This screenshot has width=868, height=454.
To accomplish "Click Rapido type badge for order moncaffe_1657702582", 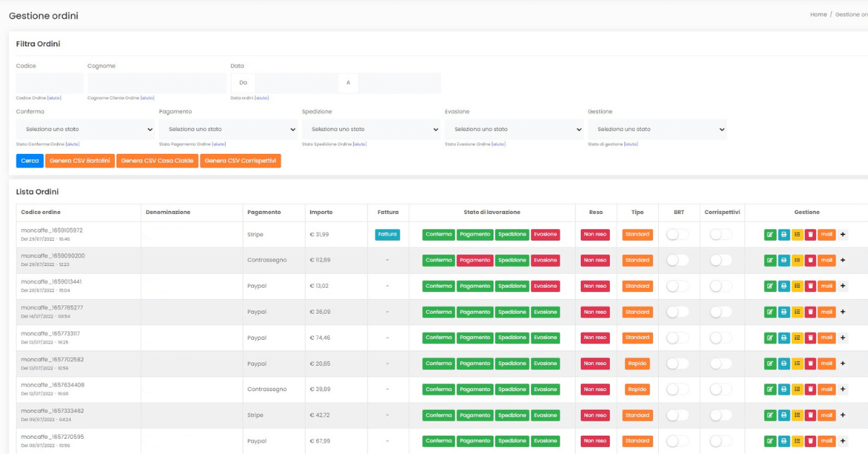I will click(637, 364).
